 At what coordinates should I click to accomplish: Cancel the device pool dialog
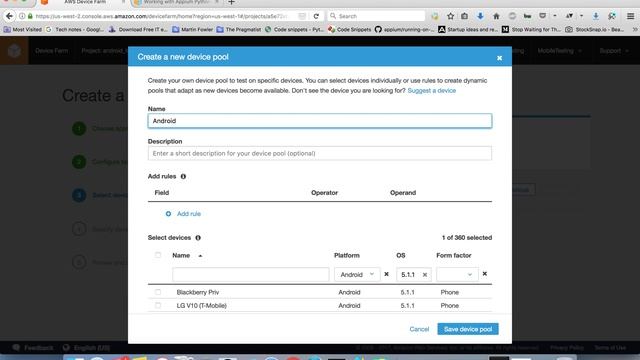(x=419, y=329)
